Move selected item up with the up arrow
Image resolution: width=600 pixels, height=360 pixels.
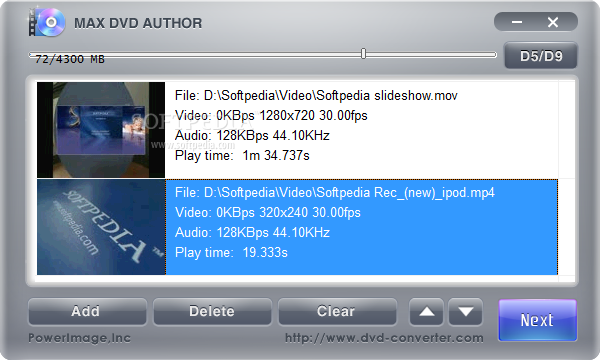(x=426, y=312)
